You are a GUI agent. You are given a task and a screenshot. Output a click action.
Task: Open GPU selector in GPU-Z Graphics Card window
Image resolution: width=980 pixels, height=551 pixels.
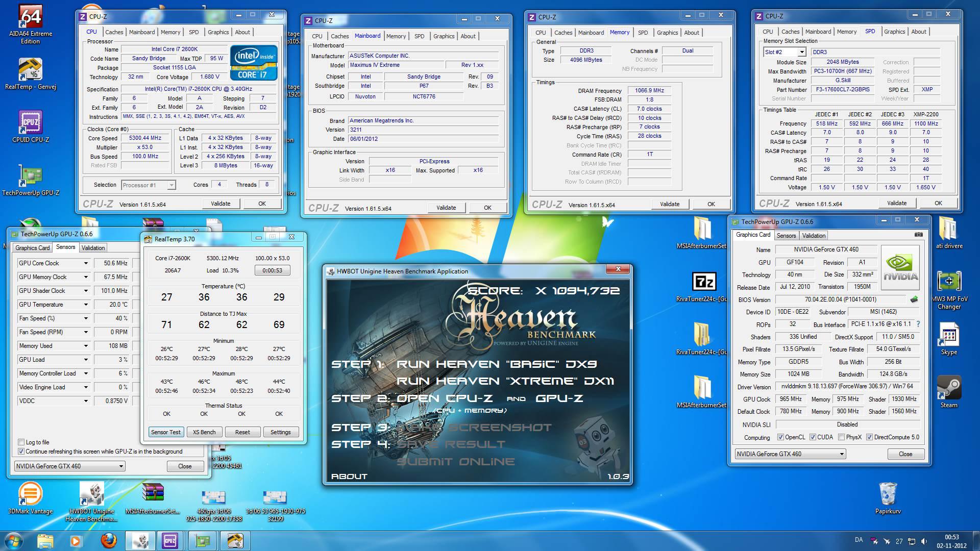[790, 454]
